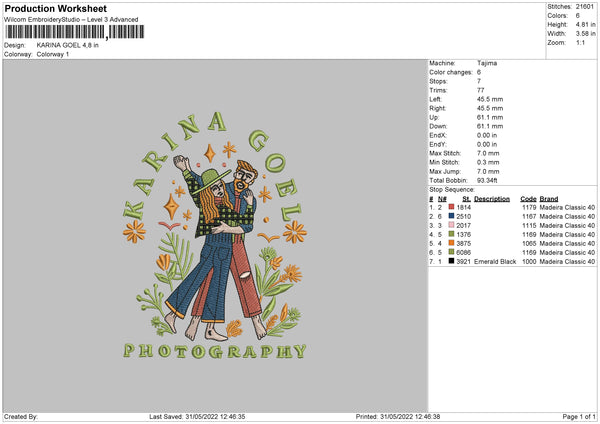Click the 'Colors:' label in the header
Image resolution: width=600 pixels, height=424 pixels.
coord(557,16)
